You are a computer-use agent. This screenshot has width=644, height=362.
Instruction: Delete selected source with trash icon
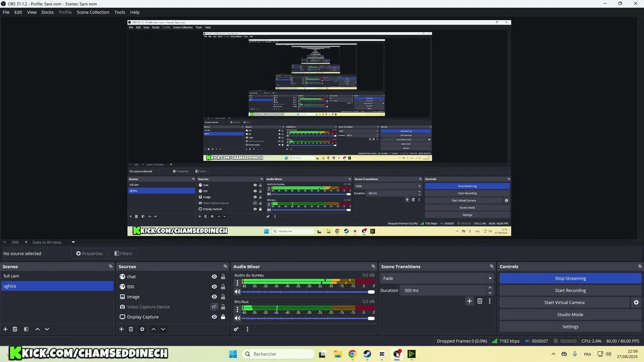(x=131, y=329)
